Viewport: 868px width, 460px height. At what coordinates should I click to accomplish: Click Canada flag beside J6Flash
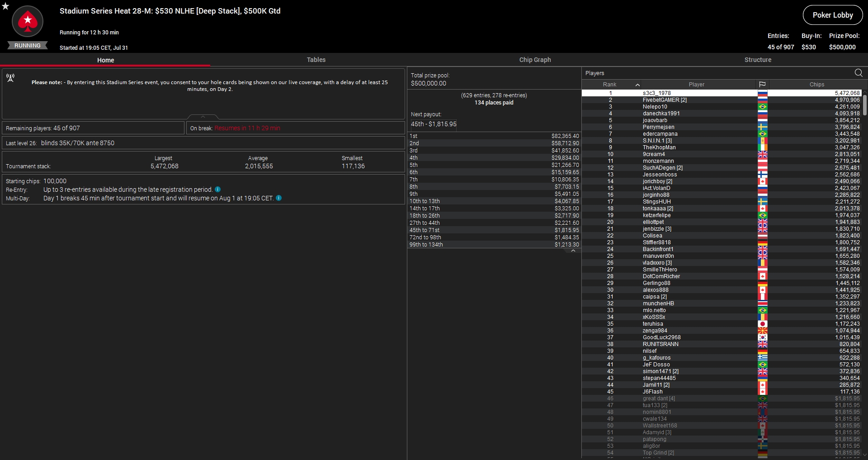click(x=763, y=392)
